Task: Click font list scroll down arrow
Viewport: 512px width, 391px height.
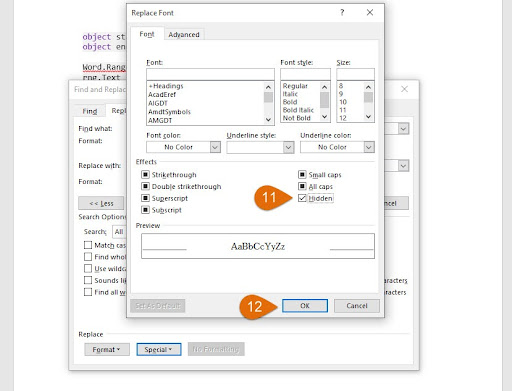Action: point(268,119)
